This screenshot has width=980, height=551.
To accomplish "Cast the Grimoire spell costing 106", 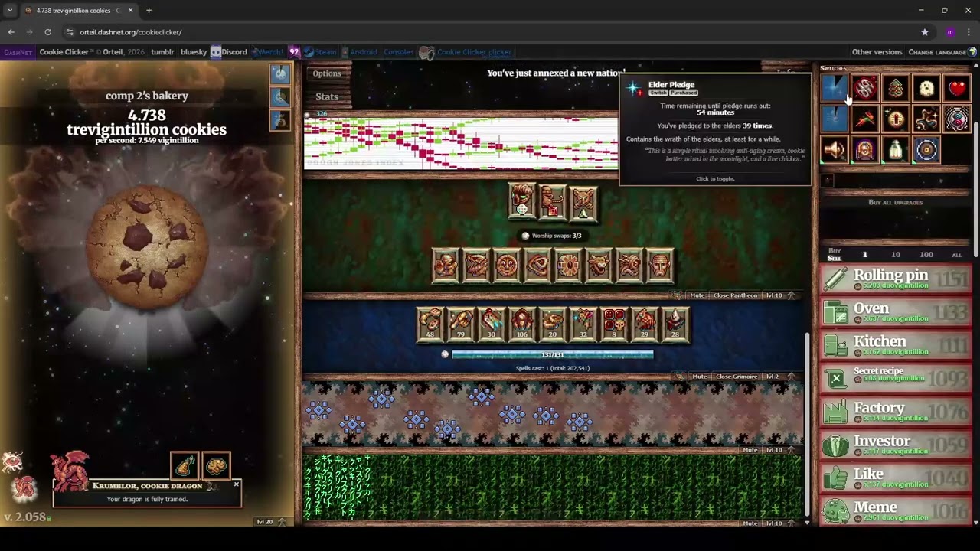I will (521, 324).
